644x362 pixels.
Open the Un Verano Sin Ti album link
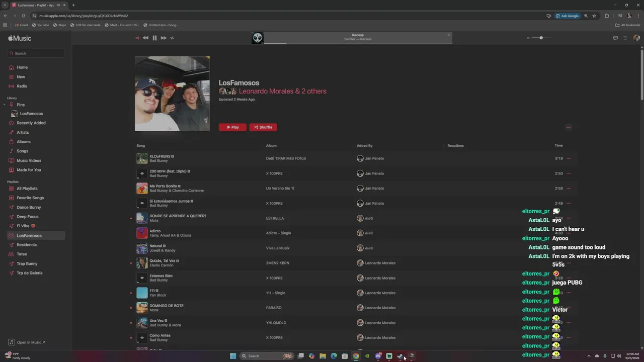[x=280, y=189]
